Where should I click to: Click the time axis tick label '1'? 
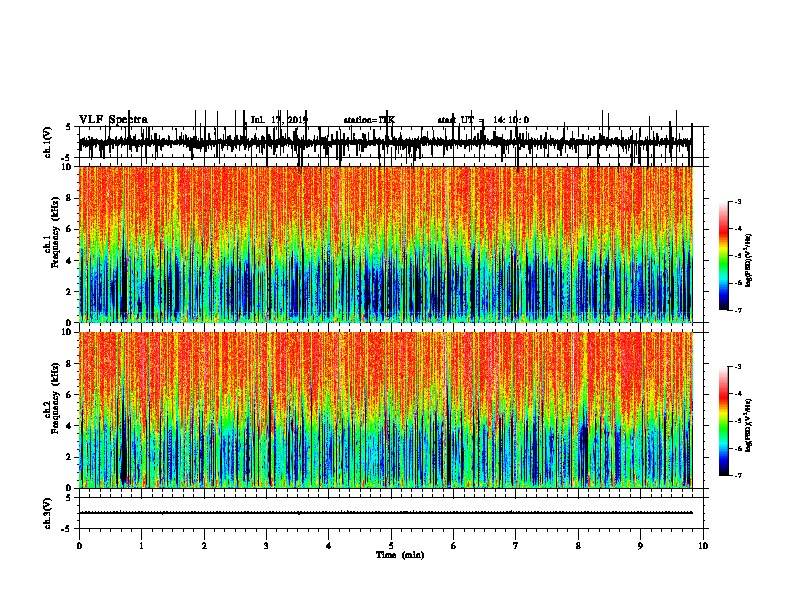pyautogui.click(x=141, y=546)
